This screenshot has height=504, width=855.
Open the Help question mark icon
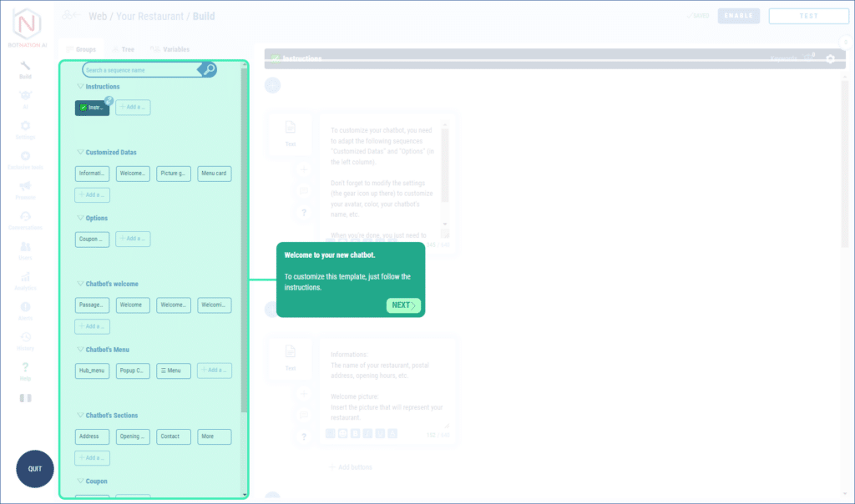click(x=25, y=368)
